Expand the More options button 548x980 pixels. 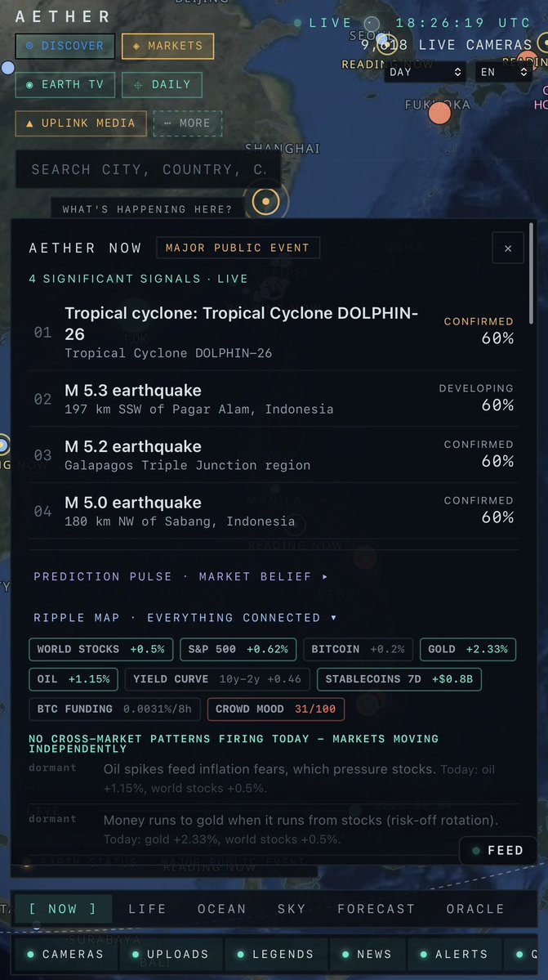coord(187,123)
